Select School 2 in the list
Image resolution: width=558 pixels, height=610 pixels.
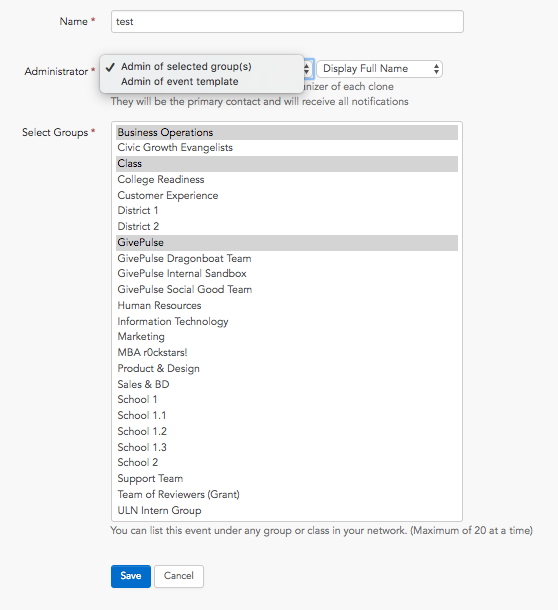tap(287, 463)
